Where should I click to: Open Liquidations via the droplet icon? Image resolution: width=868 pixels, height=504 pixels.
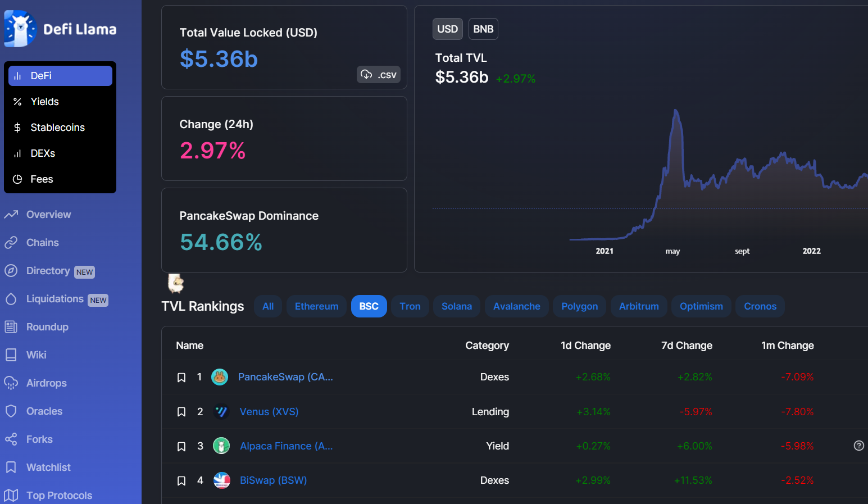point(11,299)
